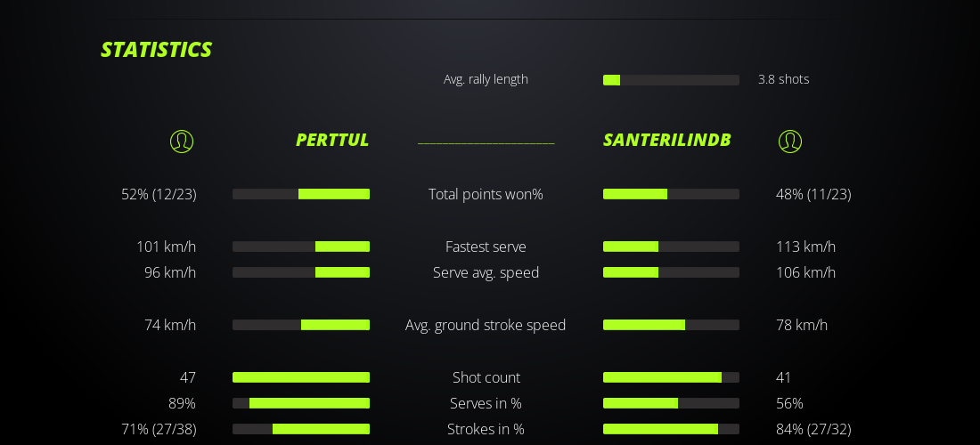Click the Avg. rally length progress bar
Image resolution: width=980 pixels, height=445 pixels.
click(671, 80)
